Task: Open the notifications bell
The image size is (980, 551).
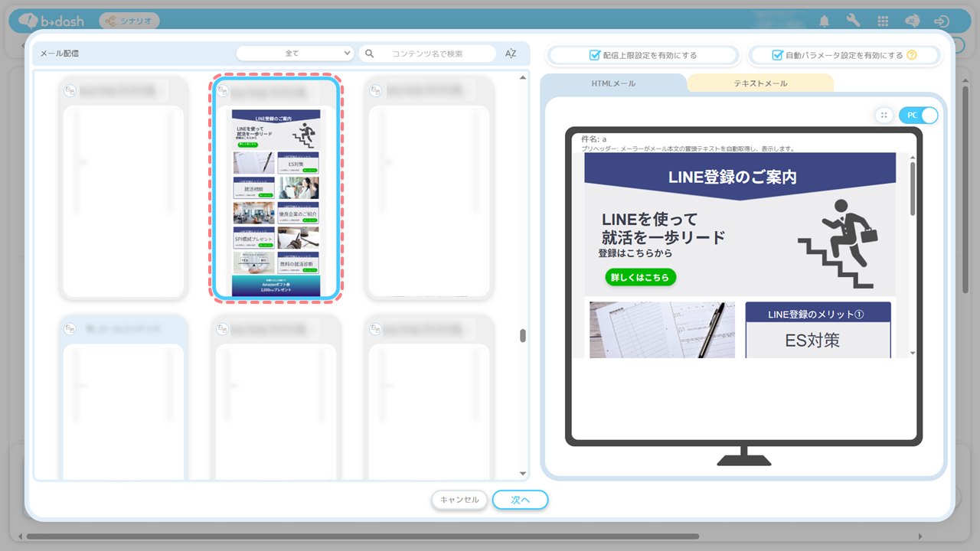Action: click(825, 21)
